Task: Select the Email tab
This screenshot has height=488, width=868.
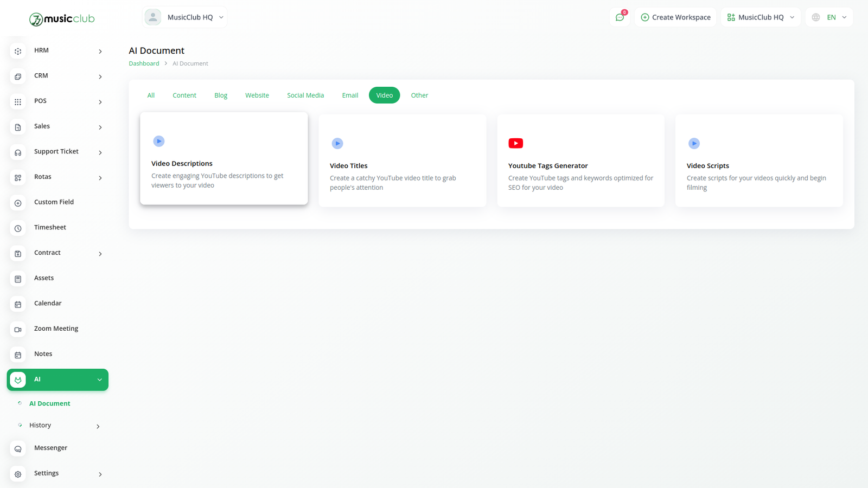Action: pyautogui.click(x=350, y=95)
